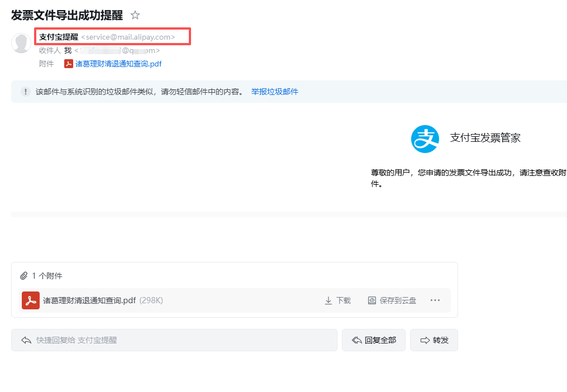The width and height of the screenshot is (567, 392).
Task: Open header attachment link 诸葛理财清退通知查询.pdf
Action: point(118,64)
